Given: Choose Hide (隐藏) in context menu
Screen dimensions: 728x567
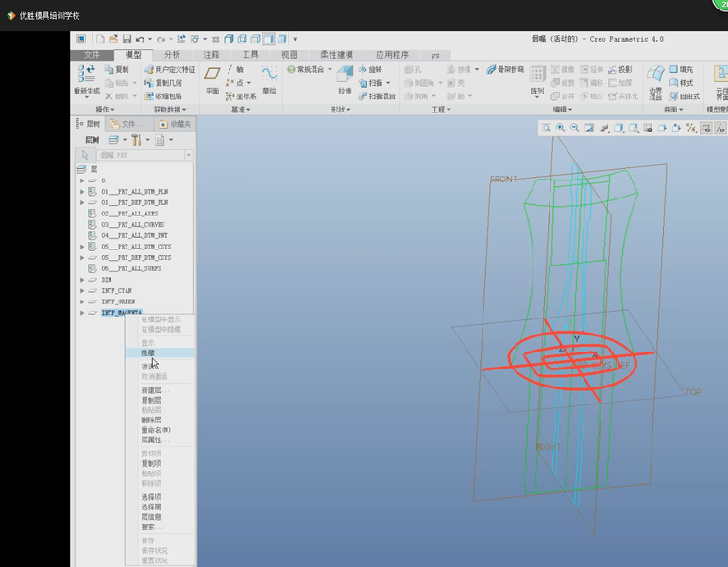Looking at the screenshot, I should click(160, 352).
